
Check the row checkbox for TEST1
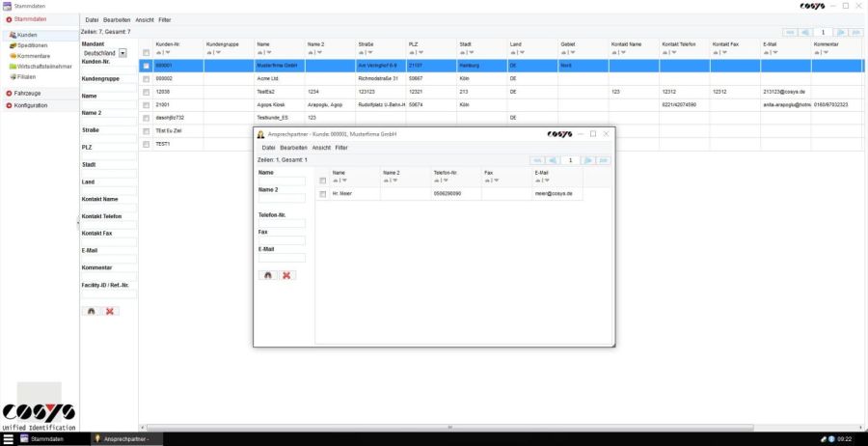(x=147, y=144)
